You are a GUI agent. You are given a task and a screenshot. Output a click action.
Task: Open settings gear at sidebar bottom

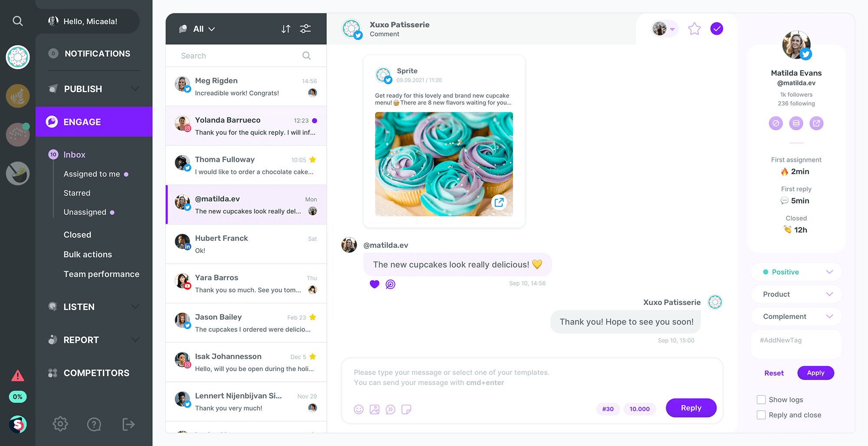tap(60, 424)
